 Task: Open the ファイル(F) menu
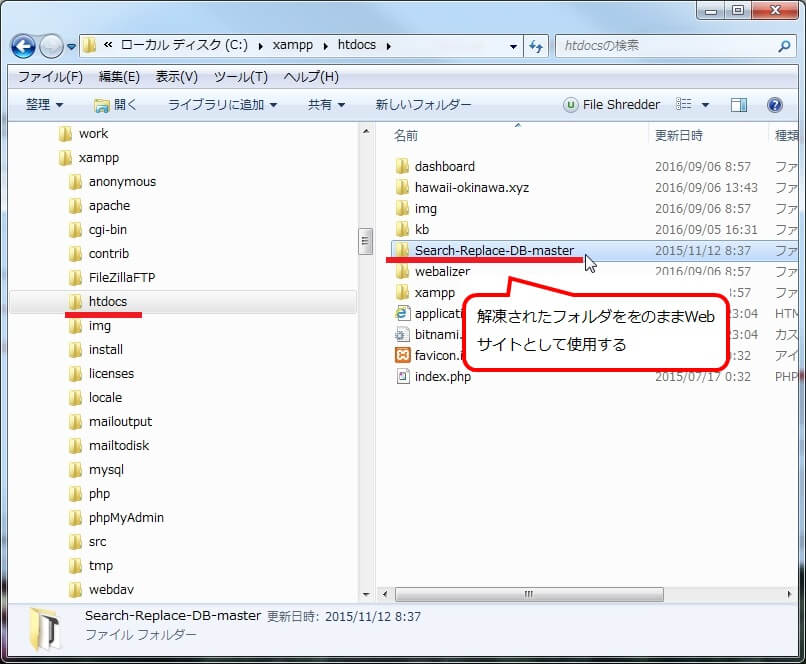tap(50, 77)
